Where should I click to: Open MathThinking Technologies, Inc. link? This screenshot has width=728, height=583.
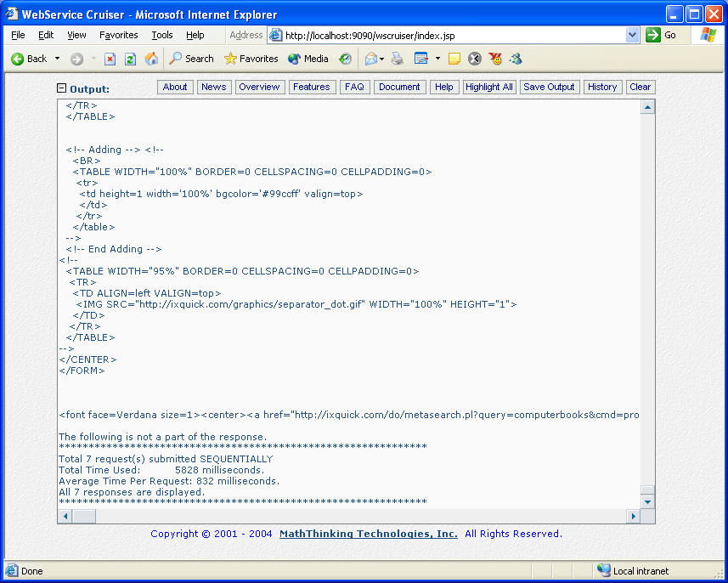click(368, 534)
